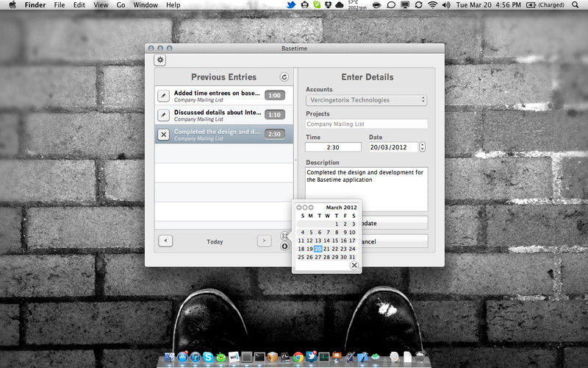588x368 pixels.
Task: Select March 1 in the calendar
Action: (x=337, y=224)
